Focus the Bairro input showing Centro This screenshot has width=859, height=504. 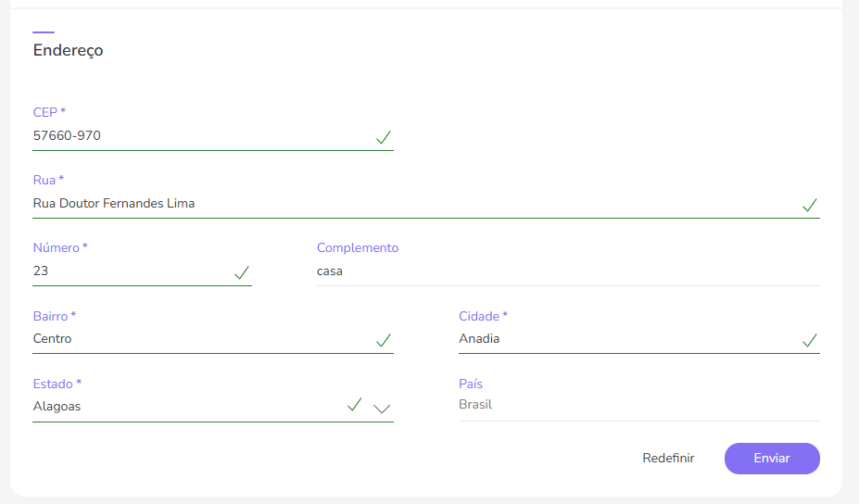click(x=195, y=339)
